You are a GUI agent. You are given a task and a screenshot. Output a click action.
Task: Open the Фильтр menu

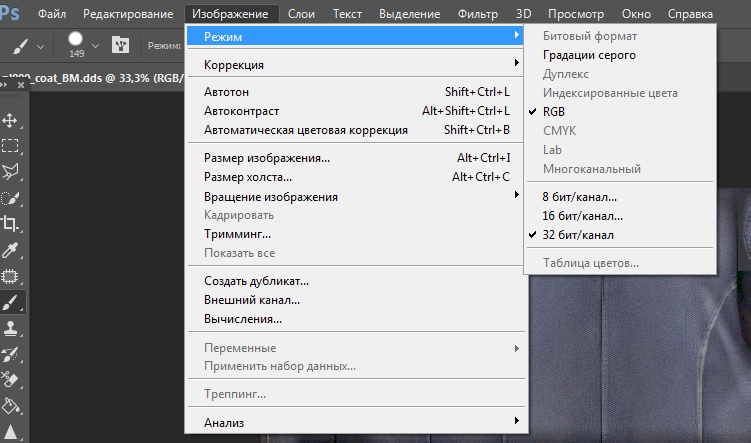click(478, 14)
